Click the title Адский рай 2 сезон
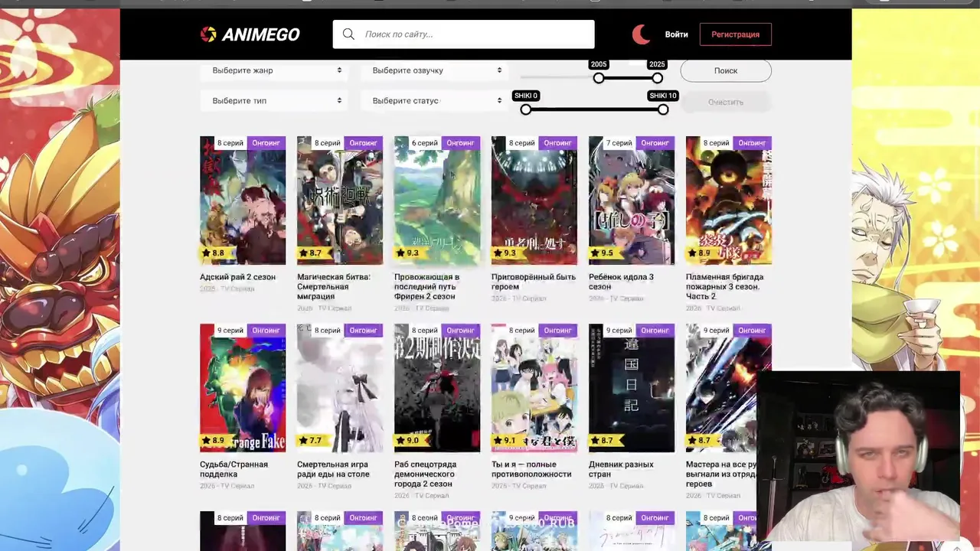The height and width of the screenshot is (551, 980). [237, 277]
